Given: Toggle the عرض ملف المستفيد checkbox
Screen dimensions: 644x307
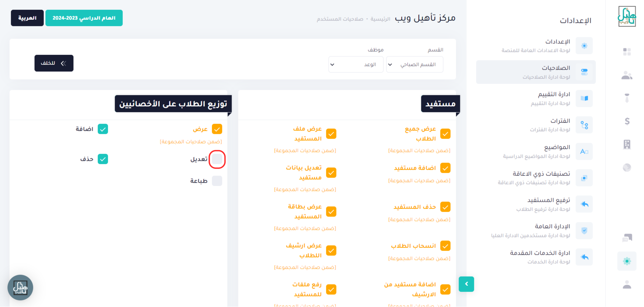Looking at the screenshot, I should (331, 134).
